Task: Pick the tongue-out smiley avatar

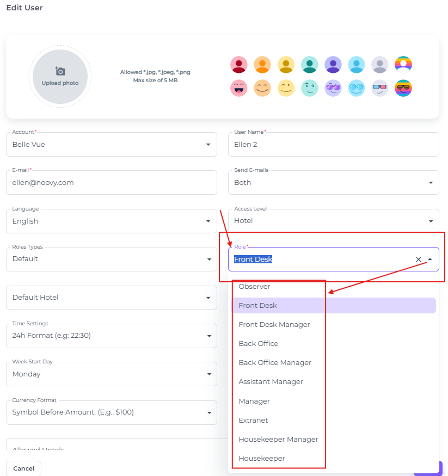Action: point(239,88)
